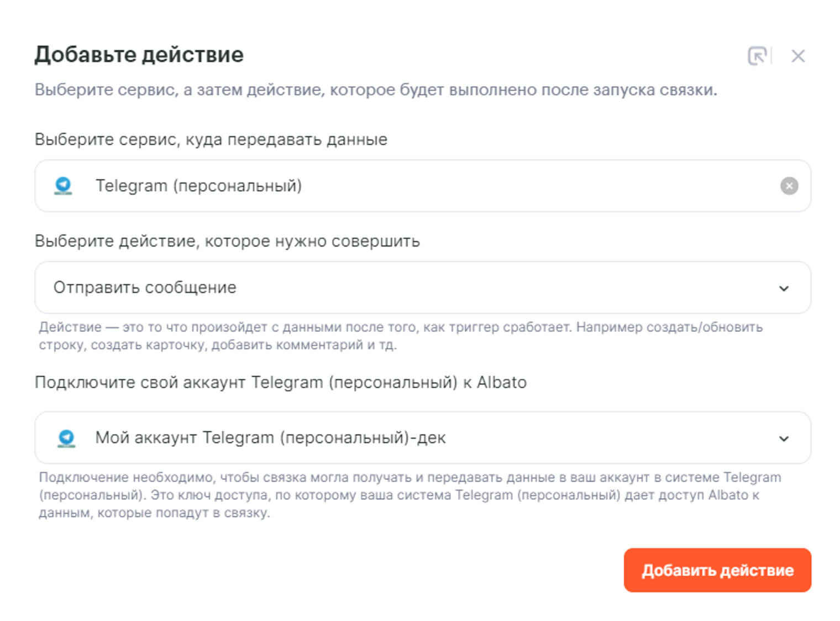Click the label Выберите действие, которое нужно совершить

[227, 241]
